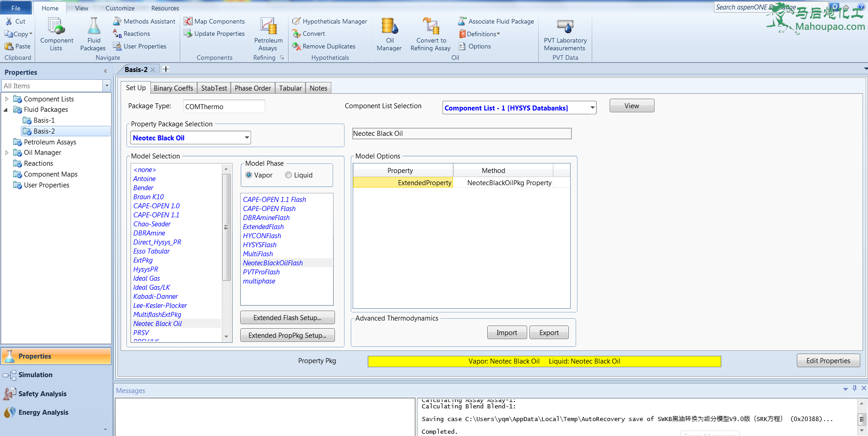Add a new tab with plus
The image size is (868, 436).
click(x=166, y=69)
